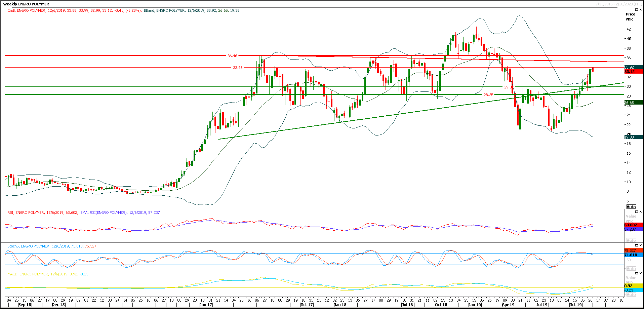This screenshot has height=309, width=644.
Task: Click the blue 71.618 stochastic value tag
Action: click(x=634, y=255)
